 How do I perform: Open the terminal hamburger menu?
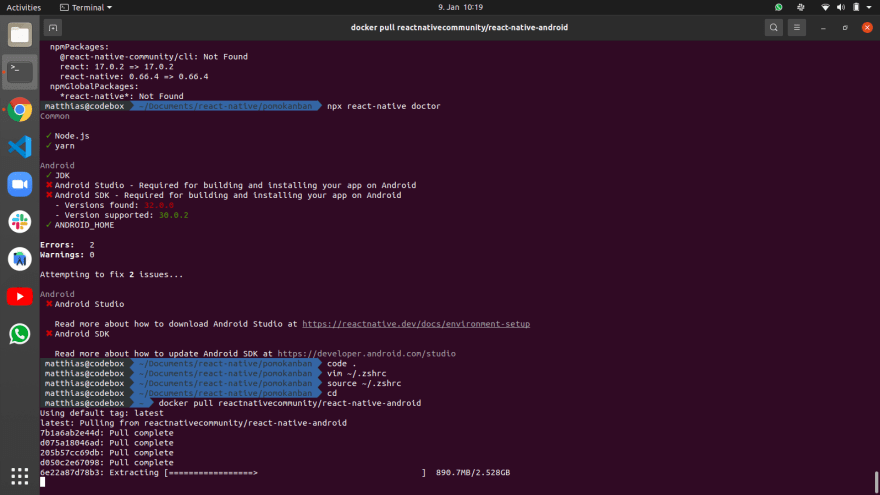pos(796,28)
